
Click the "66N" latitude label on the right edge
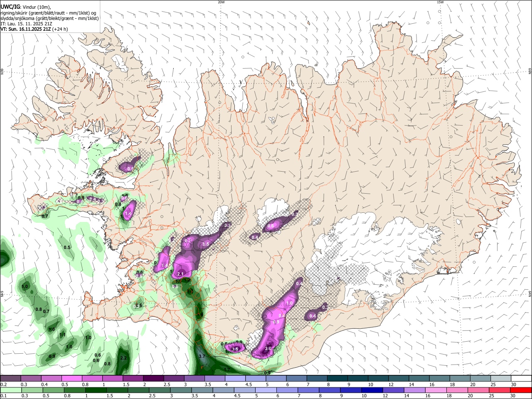coord(530,71)
